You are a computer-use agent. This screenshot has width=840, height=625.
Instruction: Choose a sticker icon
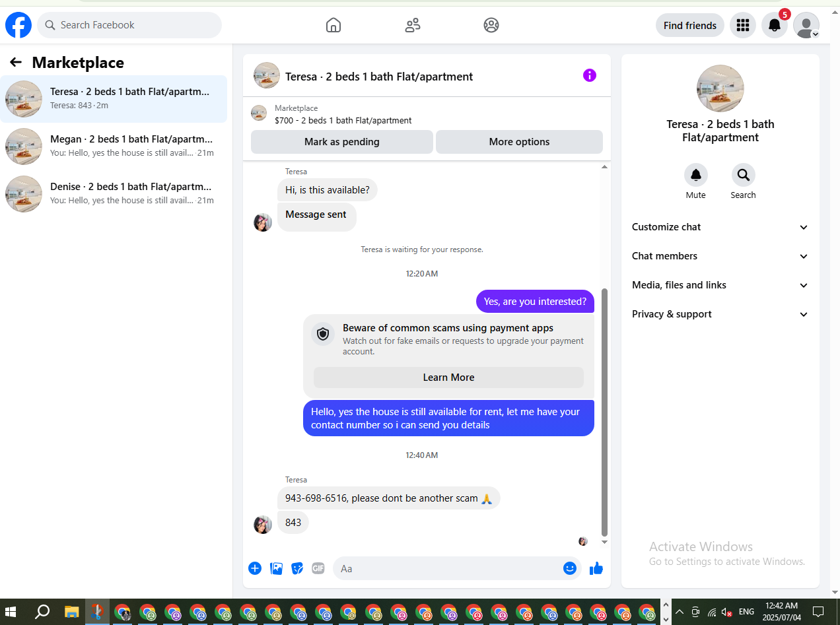(x=297, y=568)
